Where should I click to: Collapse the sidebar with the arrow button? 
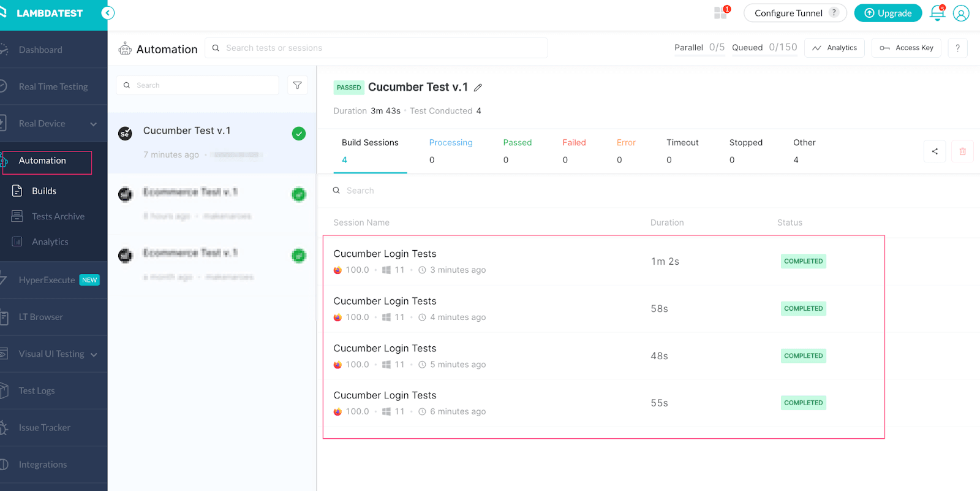(x=108, y=13)
